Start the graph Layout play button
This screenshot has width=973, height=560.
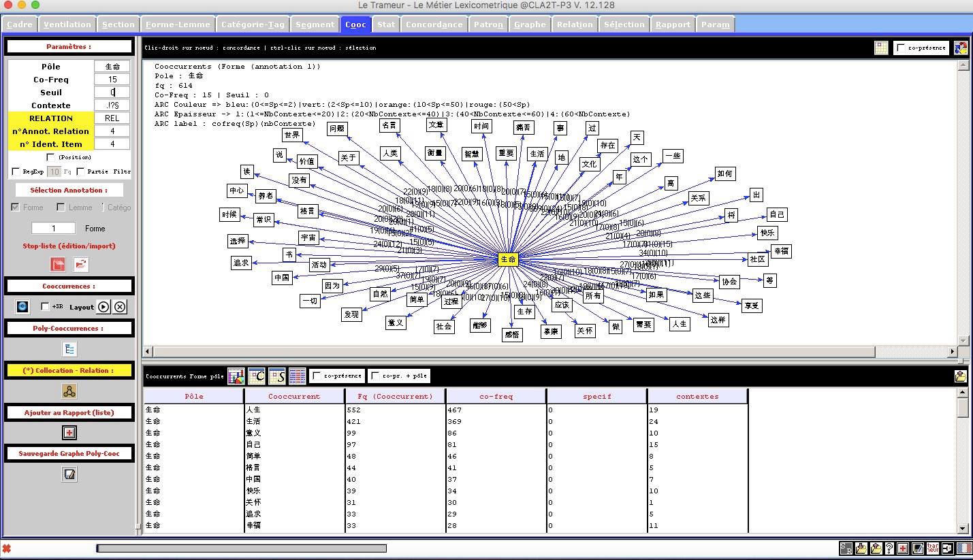[x=103, y=307]
